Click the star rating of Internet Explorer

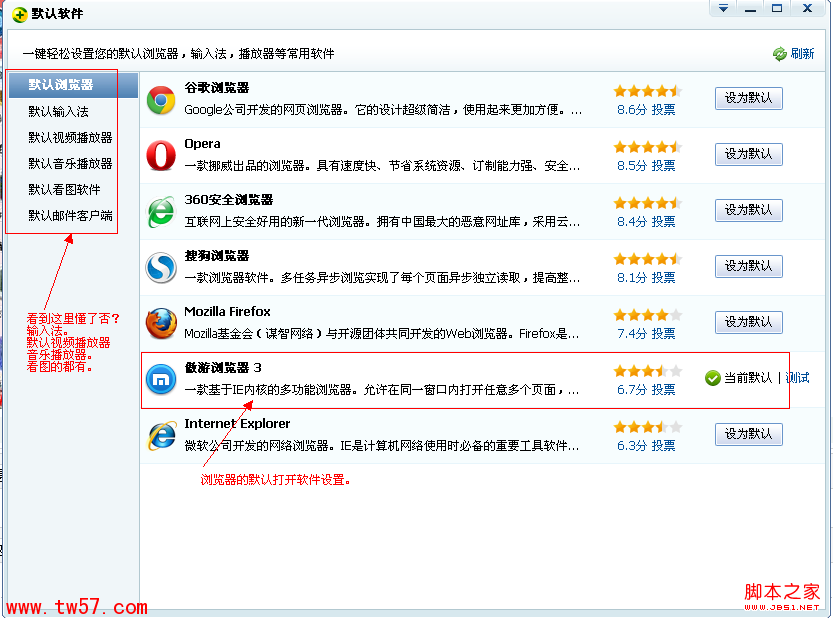tap(648, 427)
